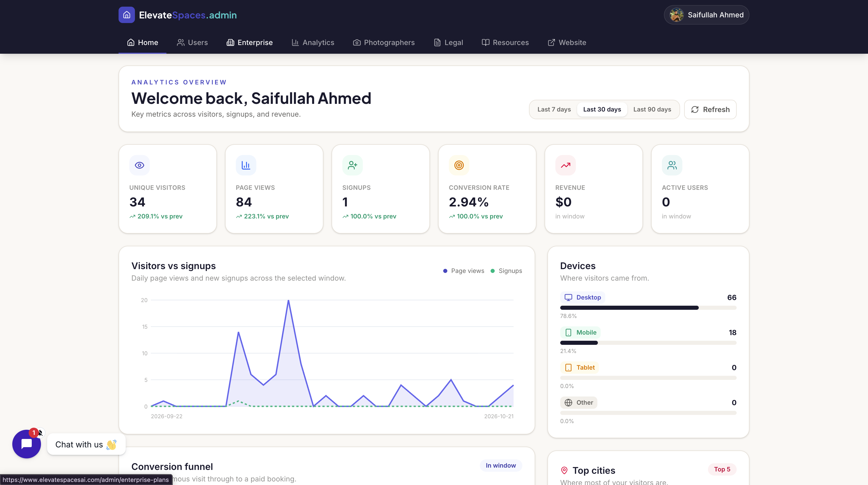This screenshot has width=868, height=485.
Task: Open the Enterprise tab
Action: click(250, 42)
